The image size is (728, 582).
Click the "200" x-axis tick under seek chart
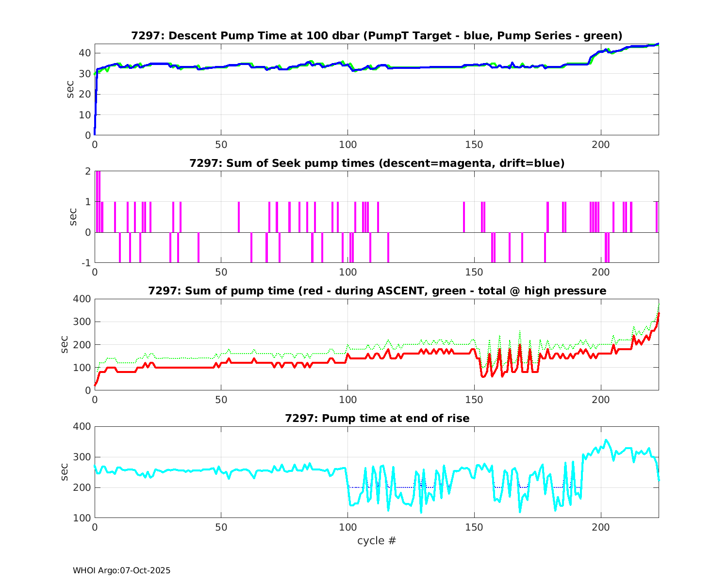click(x=600, y=273)
